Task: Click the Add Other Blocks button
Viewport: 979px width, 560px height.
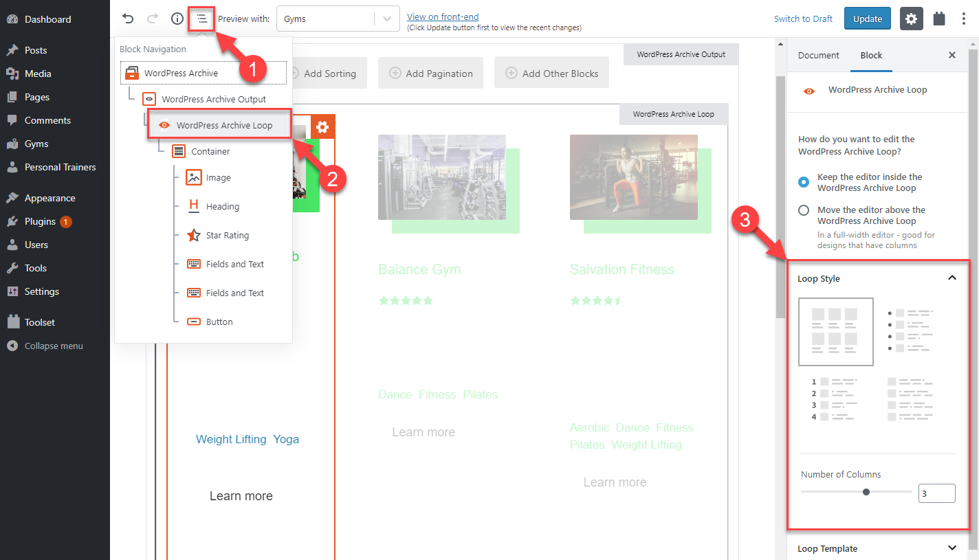Action: 551,72
